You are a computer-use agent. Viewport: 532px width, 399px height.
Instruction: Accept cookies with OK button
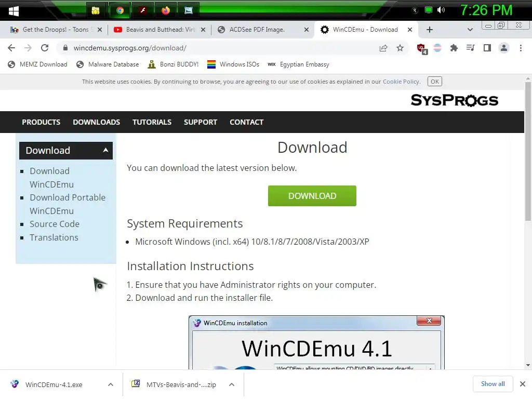435,82
